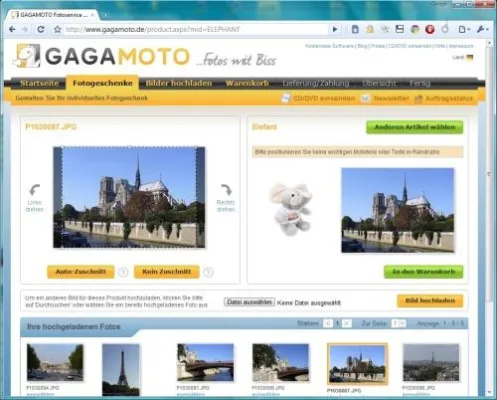Choose another product with Anderen Artikel wählen
Screen dimensions: 497x400
(414, 127)
